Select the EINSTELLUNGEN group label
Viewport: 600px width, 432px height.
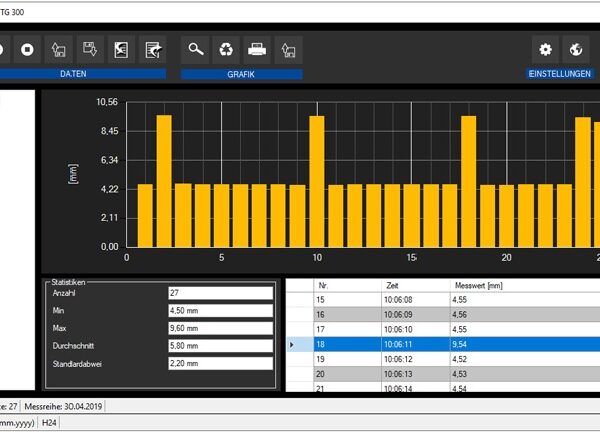pos(560,74)
